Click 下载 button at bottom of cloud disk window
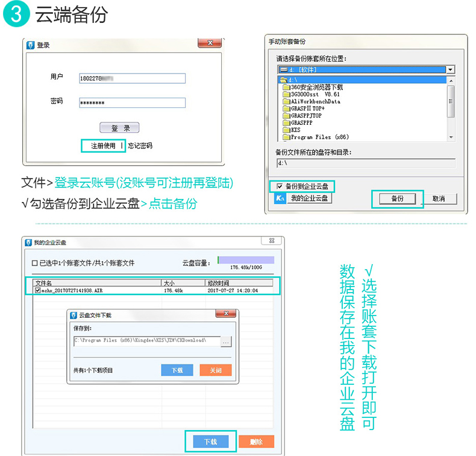Viewport: 476px width, 456px height. pyautogui.click(x=211, y=442)
